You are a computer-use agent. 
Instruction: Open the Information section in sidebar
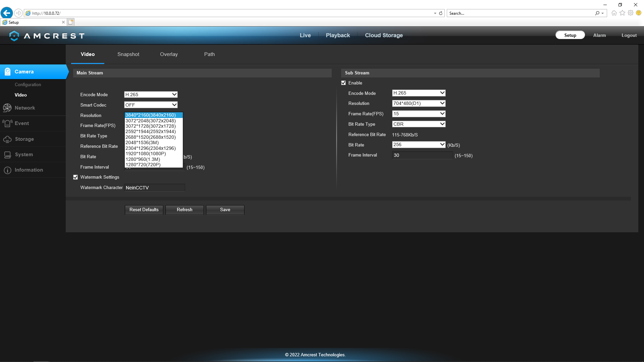[33, 170]
